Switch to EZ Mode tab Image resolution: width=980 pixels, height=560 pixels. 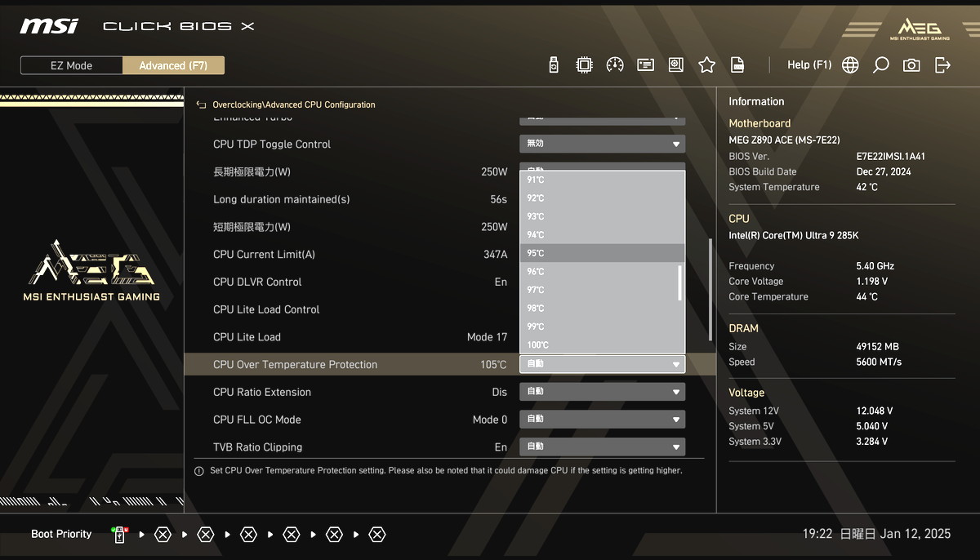coord(72,65)
